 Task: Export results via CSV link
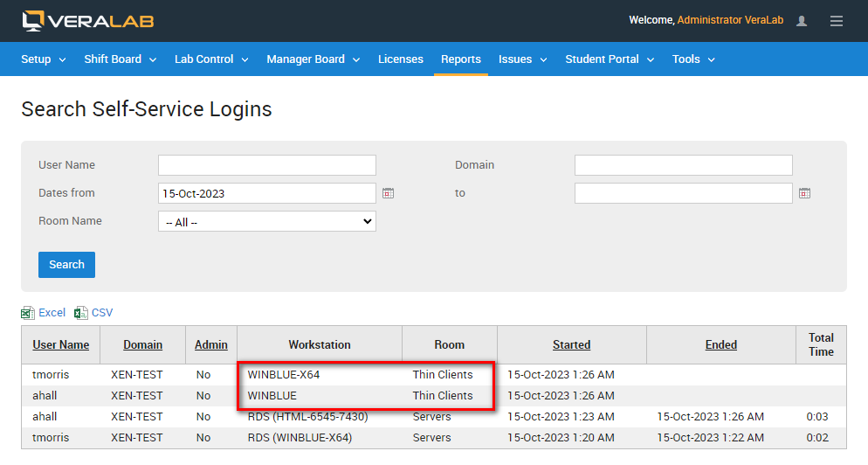coord(102,313)
